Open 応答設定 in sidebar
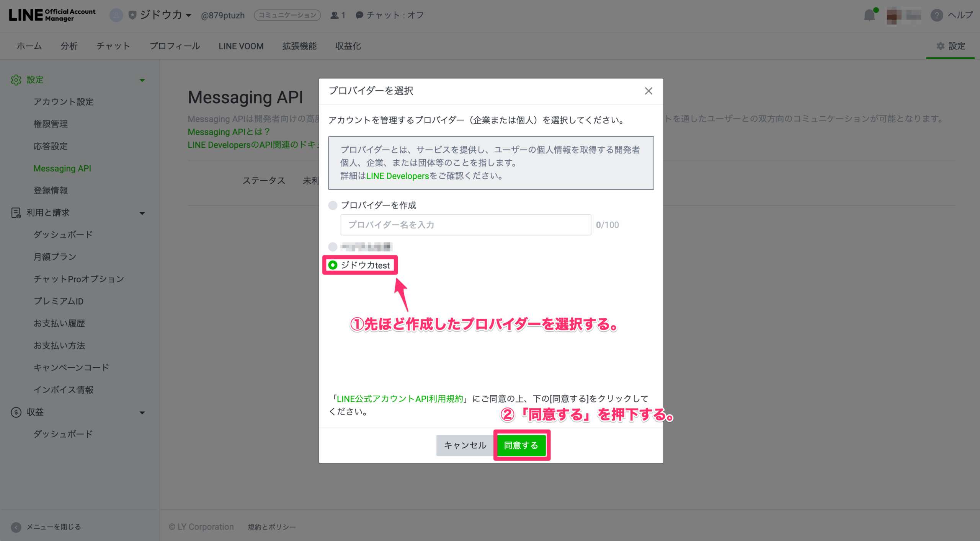 [x=51, y=146]
